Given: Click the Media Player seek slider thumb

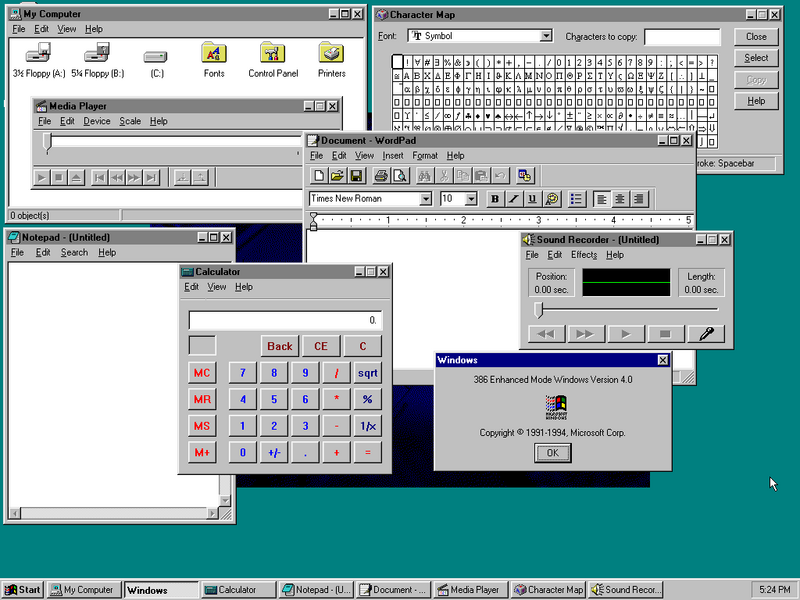Looking at the screenshot, I should tap(47, 143).
